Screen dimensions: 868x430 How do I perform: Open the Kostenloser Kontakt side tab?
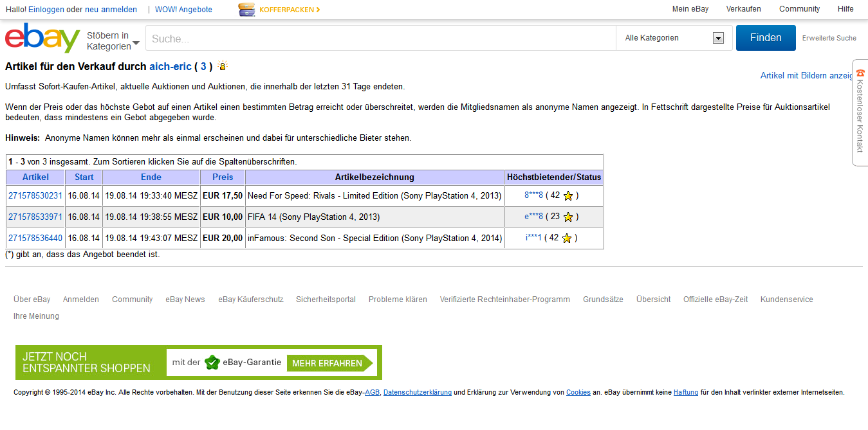point(860,112)
